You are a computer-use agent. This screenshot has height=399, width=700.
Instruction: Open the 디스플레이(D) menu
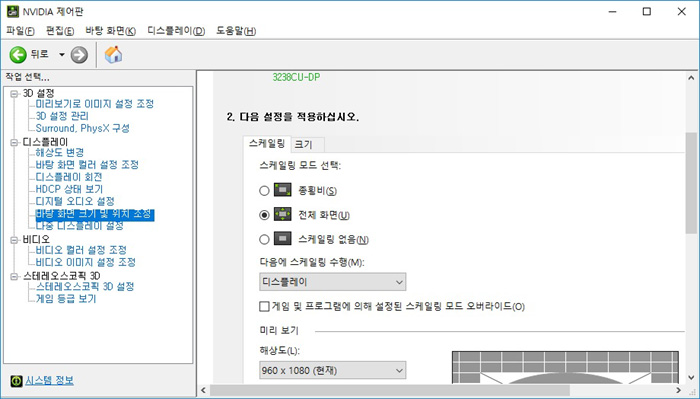[176, 31]
